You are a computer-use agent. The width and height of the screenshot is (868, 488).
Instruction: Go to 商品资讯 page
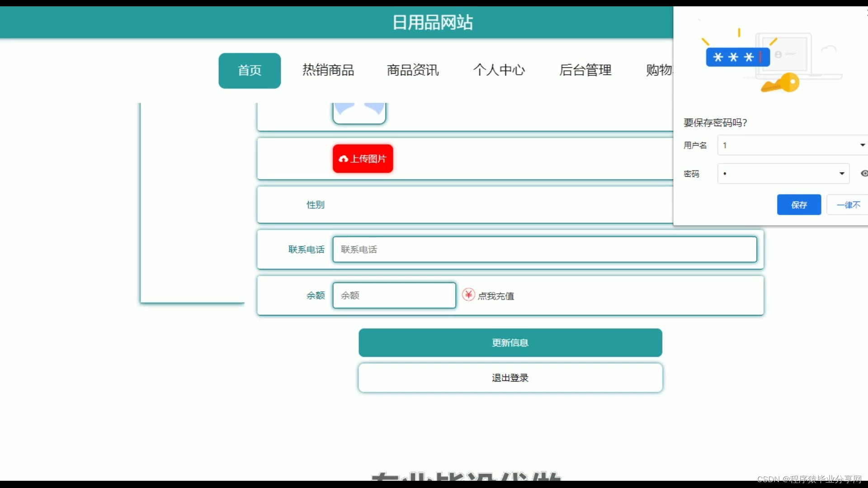tap(413, 70)
